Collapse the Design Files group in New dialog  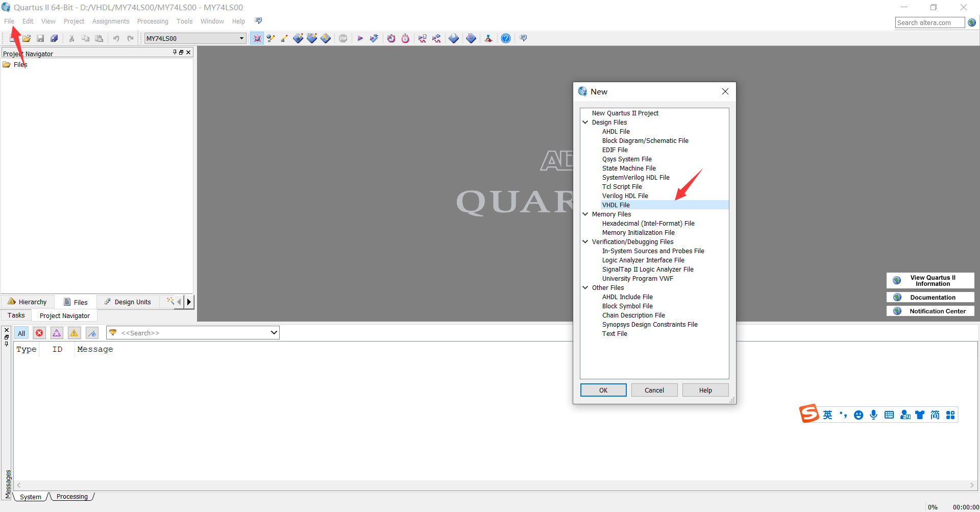[x=585, y=122]
